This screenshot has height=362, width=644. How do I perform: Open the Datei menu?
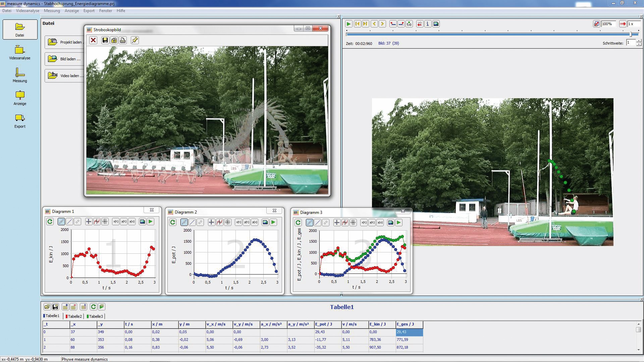click(x=7, y=11)
